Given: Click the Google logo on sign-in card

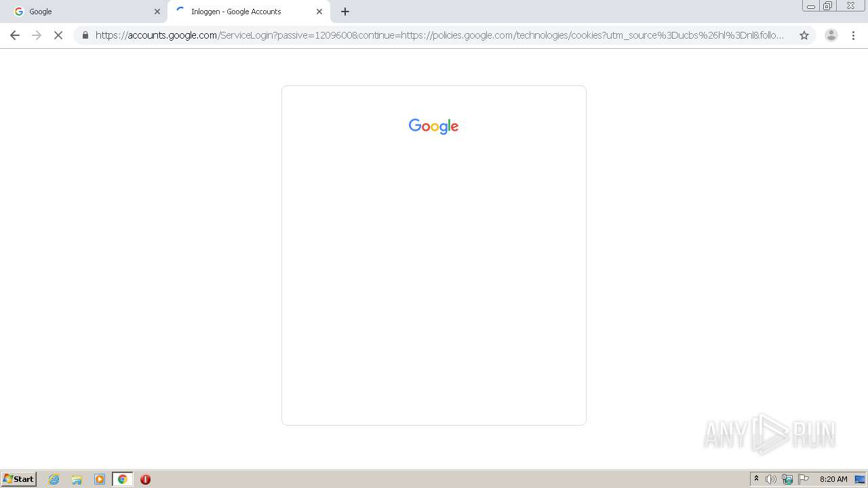Looking at the screenshot, I should [434, 126].
